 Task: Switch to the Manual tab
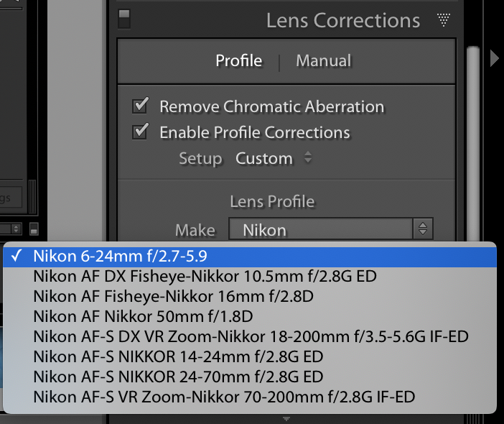tap(323, 61)
